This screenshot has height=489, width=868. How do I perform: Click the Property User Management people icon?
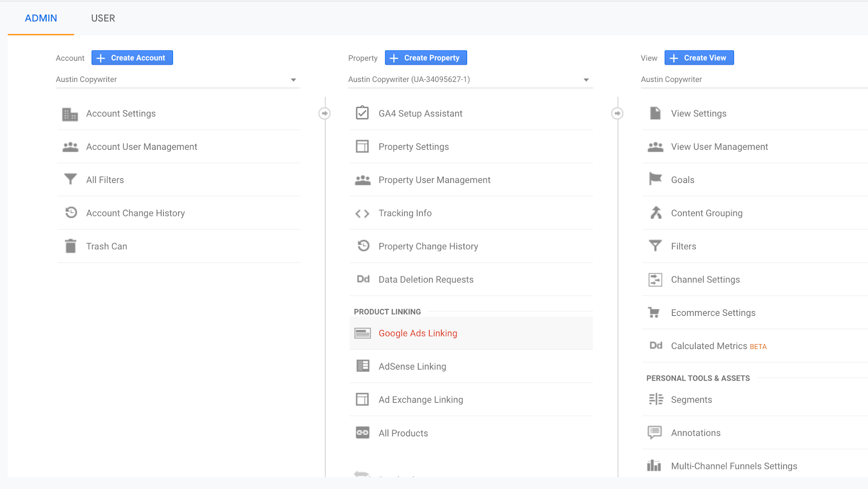363,180
